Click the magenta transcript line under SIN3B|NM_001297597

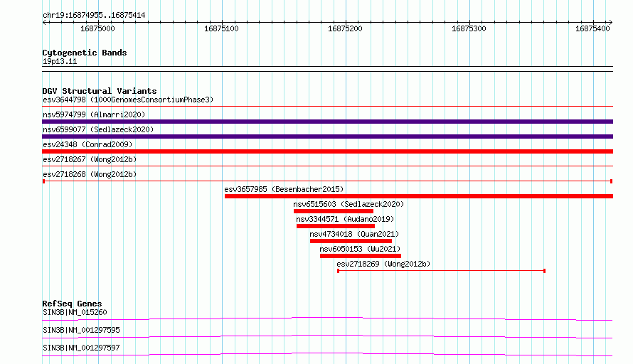tap(327, 354)
